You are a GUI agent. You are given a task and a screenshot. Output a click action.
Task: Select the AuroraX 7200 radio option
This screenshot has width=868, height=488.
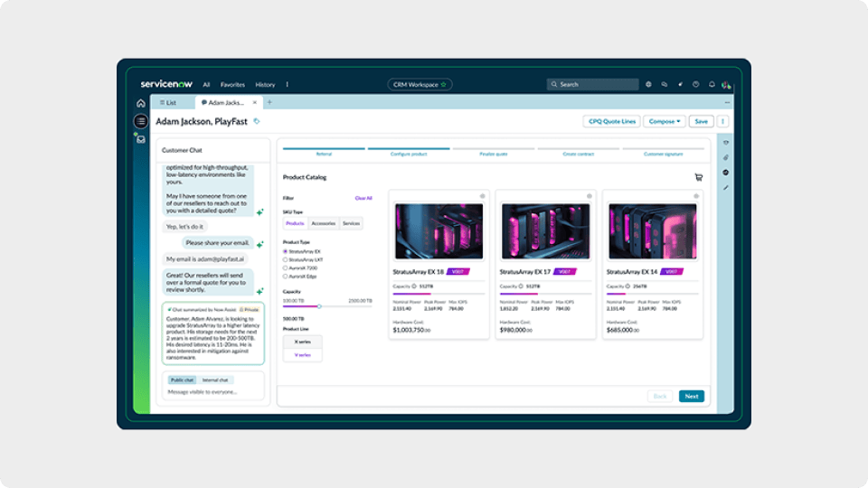(286, 267)
